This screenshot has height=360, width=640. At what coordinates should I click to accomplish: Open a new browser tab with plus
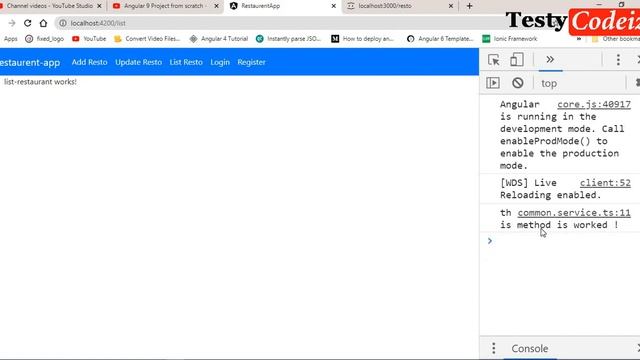(x=469, y=6)
